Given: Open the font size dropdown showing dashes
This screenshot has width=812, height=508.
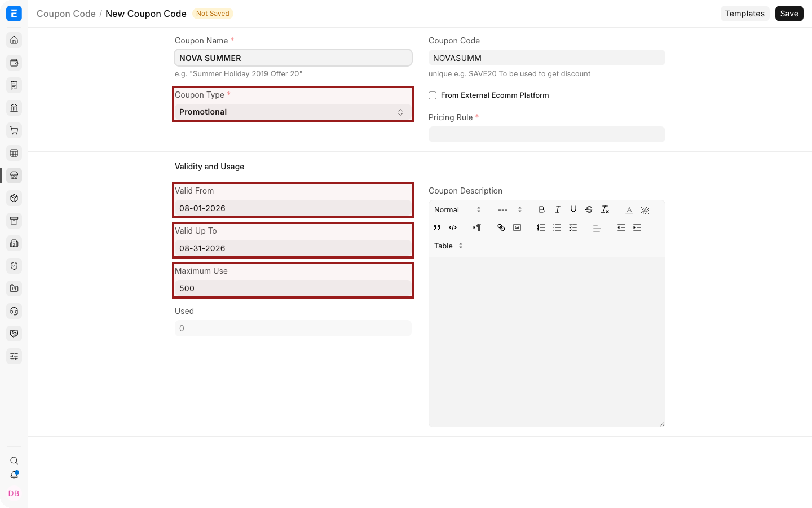Looking at the screenshot, I should 510,209.
